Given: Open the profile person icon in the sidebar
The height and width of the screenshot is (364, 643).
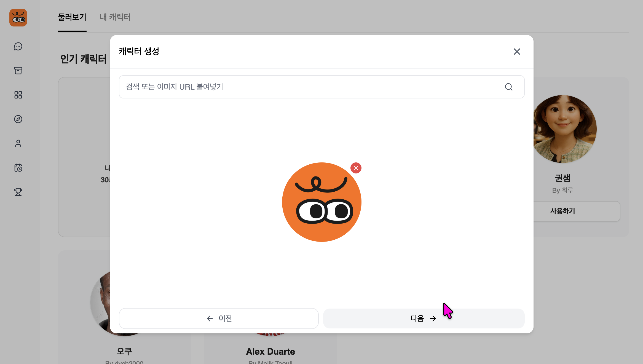Looking at the screenshot, I should tap(18, 143).
